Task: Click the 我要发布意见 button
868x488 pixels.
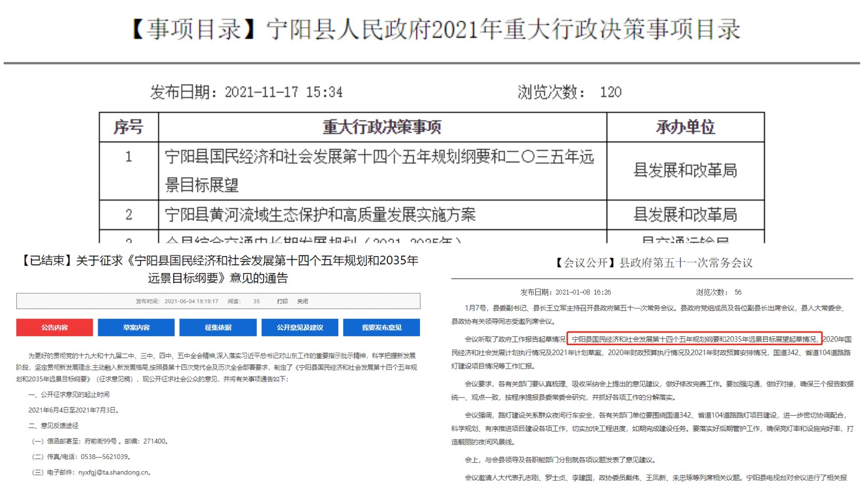Action: (382, 328)
